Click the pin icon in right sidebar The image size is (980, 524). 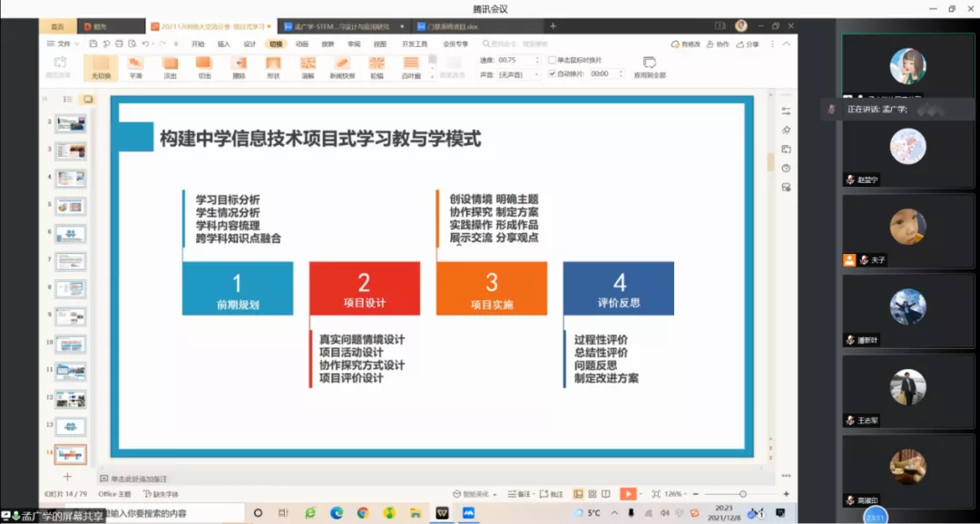(x=786, y=130)
